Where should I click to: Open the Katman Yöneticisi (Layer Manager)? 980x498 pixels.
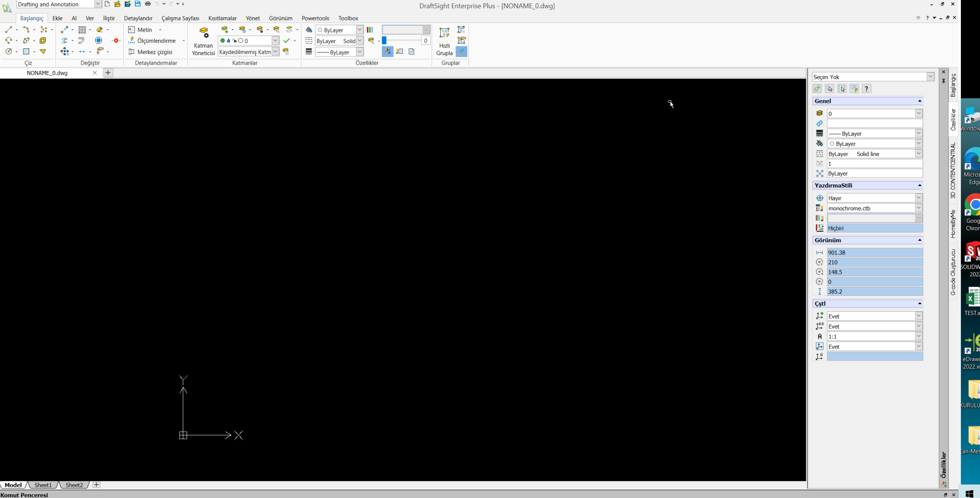(203, 41)
